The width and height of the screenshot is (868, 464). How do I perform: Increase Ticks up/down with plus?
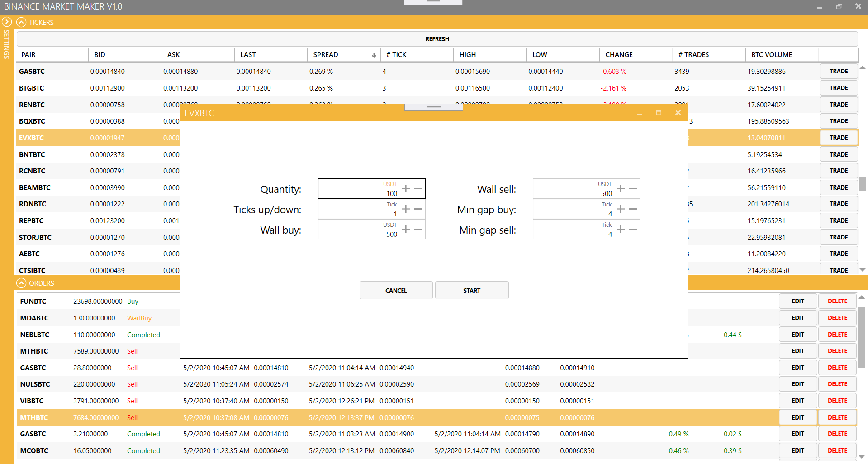pos(406,209)
